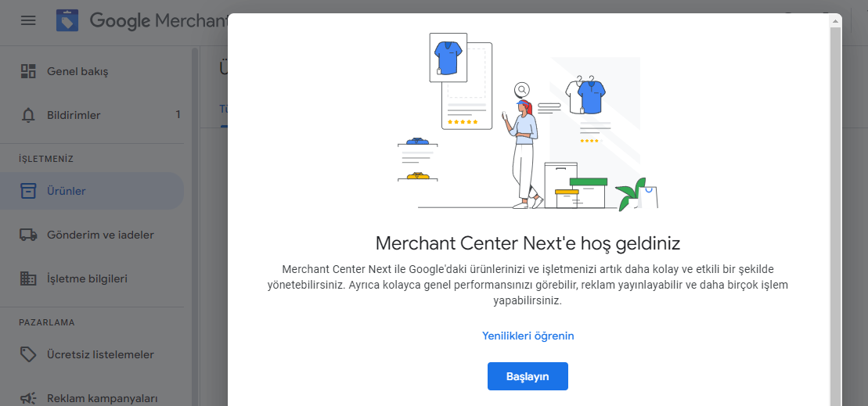Screen dimensions: 868x406
Task: Open the hamburger main menu
Action: pyautogui.click(x=28, y=20)
